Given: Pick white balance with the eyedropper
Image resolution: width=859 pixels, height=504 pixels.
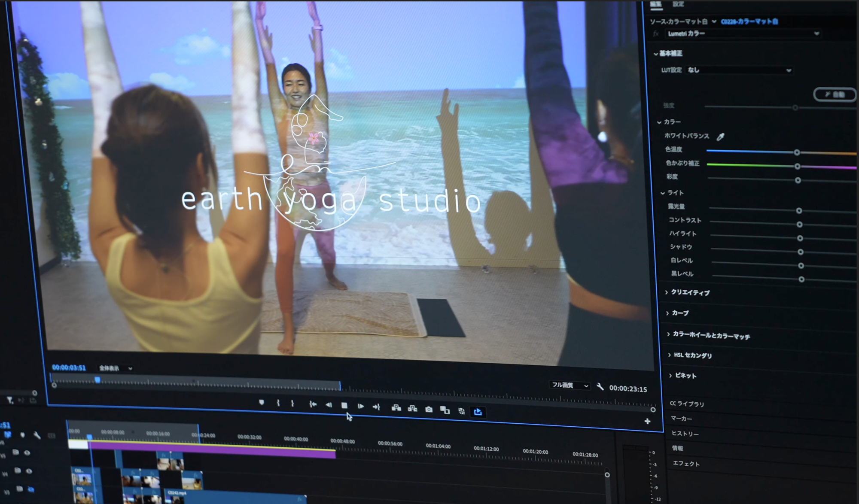Looking at the screenshot, I should 720,137.
